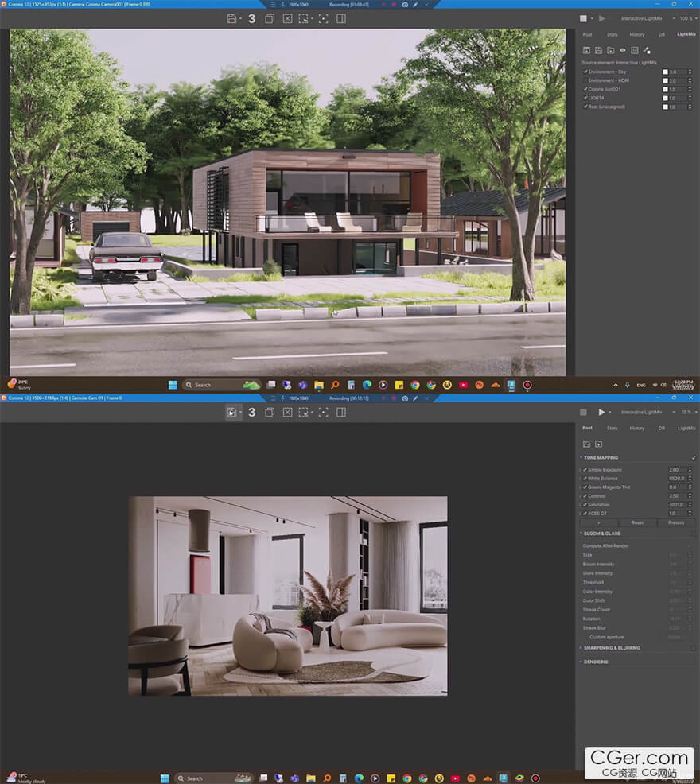
Task: Switch to the Post tab in the upper window
Action: click(587, 34)
